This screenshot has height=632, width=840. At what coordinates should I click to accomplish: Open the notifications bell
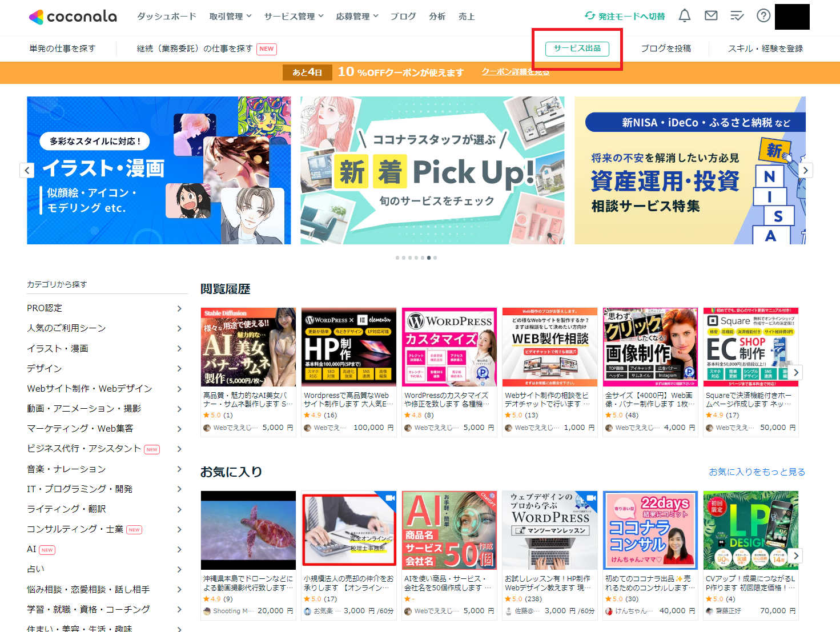(685, 16)
